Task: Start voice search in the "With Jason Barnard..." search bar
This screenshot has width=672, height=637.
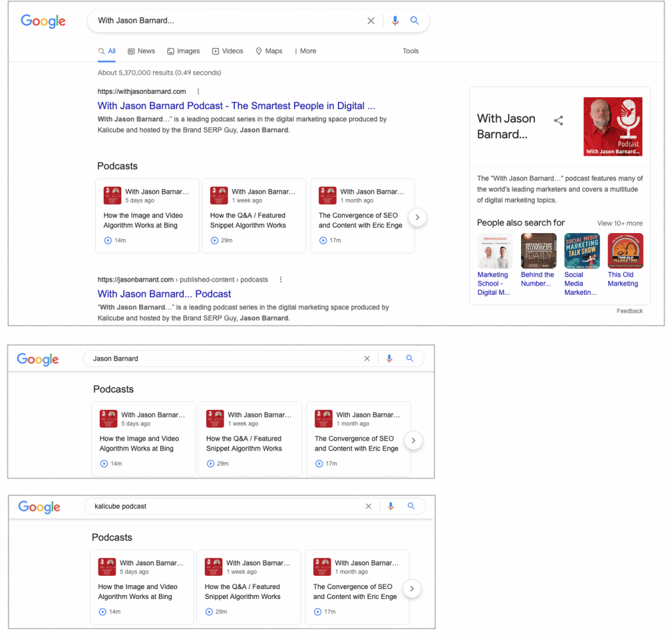Action: pos(394,20)
